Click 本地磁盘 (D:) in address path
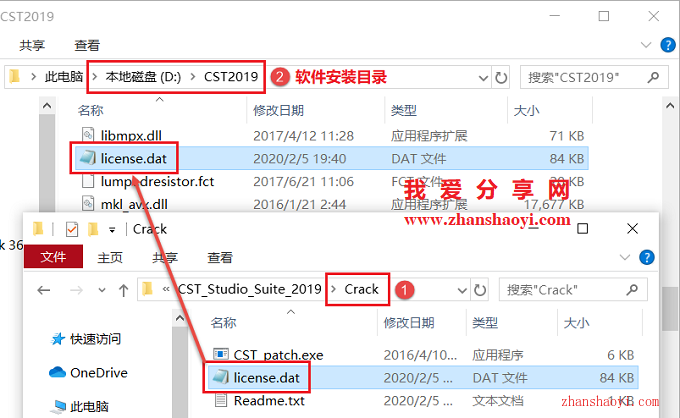Viewport: 680px width, 418px height. (143, 77)
